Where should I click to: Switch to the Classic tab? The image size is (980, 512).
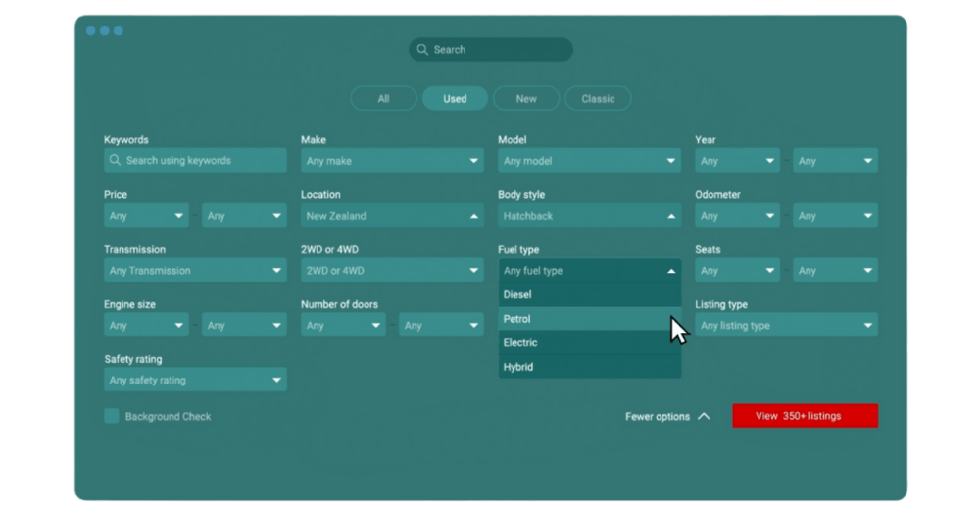click(598, 99)
